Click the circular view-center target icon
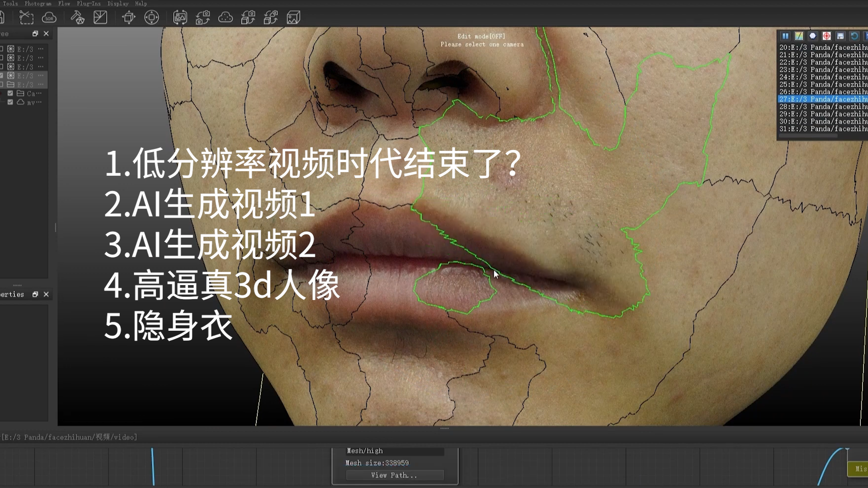Viewport: 868px width, 488px height. coord(151,18)
